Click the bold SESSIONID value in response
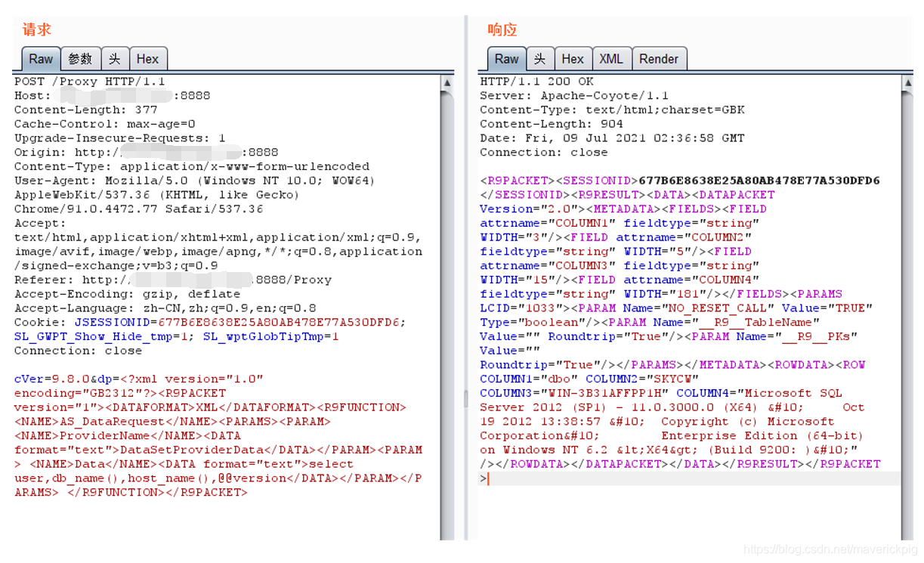This screenshot has height=563, width=924. pos(759,181)
